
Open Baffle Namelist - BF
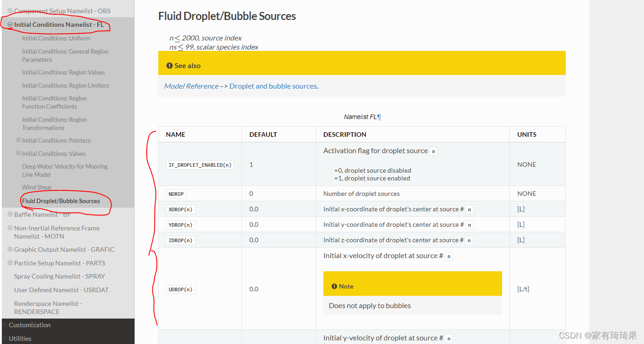click(42, 214)
